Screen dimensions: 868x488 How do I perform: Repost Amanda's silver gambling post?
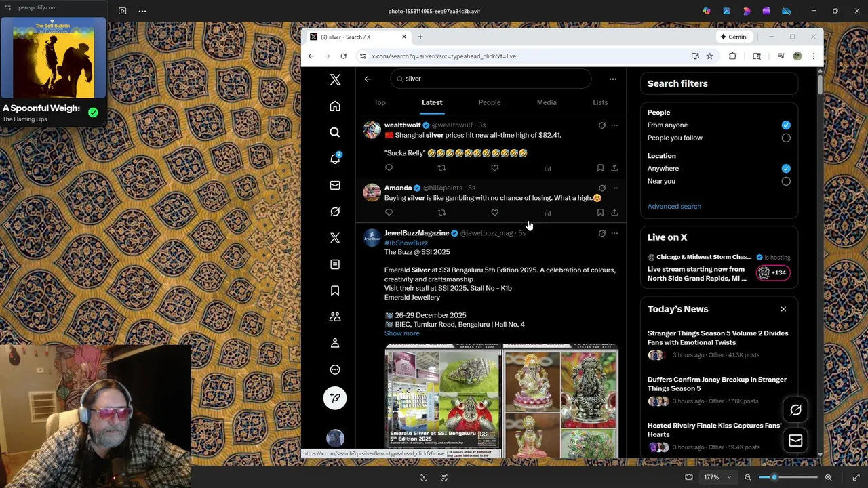[x=441, y=213]
